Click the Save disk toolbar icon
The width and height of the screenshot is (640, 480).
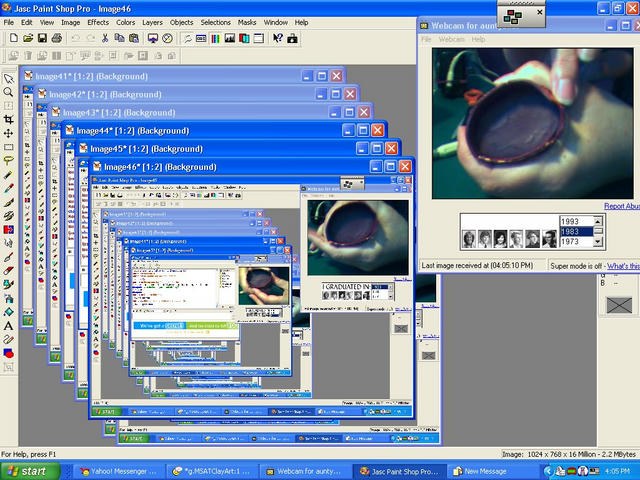tap(42, 38)
